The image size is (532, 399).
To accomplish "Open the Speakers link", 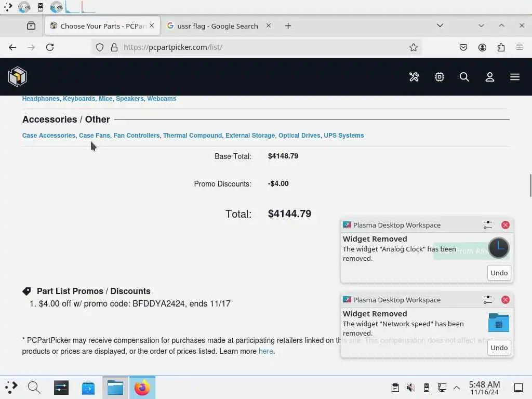I will pyautogui.click(x=129, y=98).
